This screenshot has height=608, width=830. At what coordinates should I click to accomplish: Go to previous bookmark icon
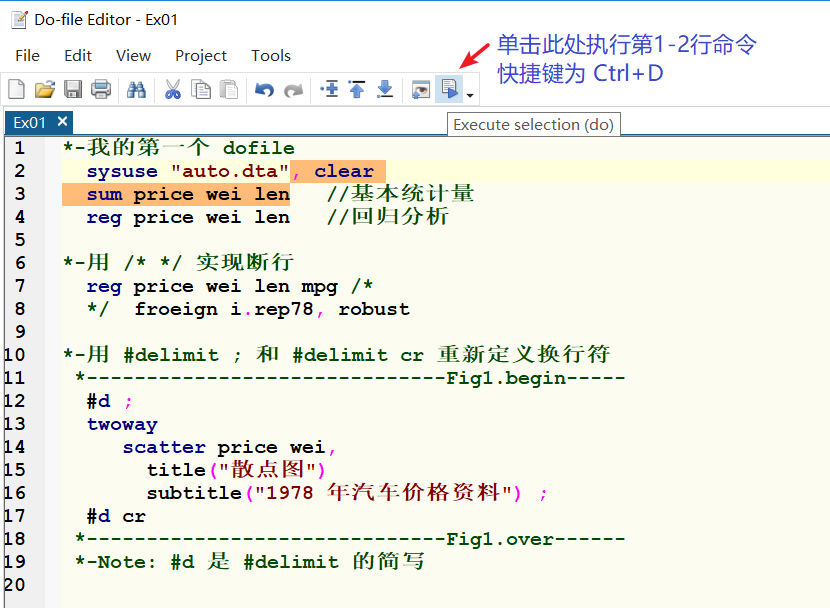[x=357, y=89]
